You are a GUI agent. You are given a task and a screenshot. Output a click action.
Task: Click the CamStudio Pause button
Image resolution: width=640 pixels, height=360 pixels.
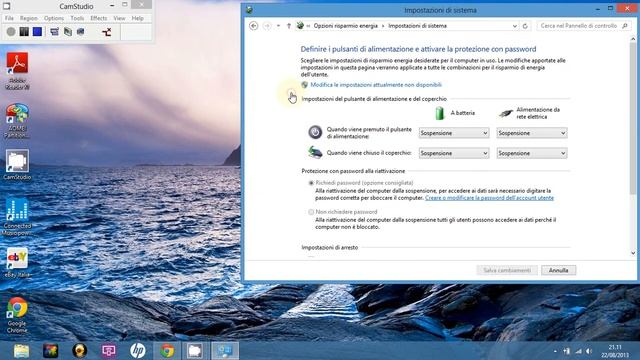(24, 31)
